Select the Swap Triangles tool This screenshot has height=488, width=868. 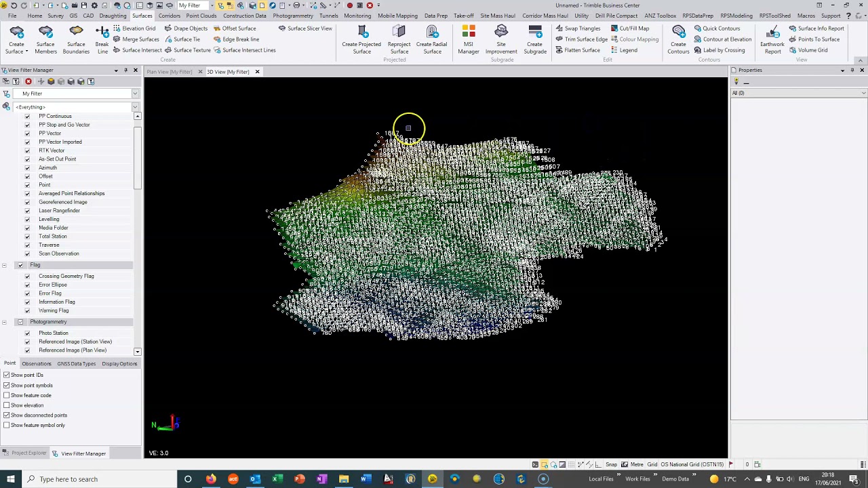pos(578,28)
